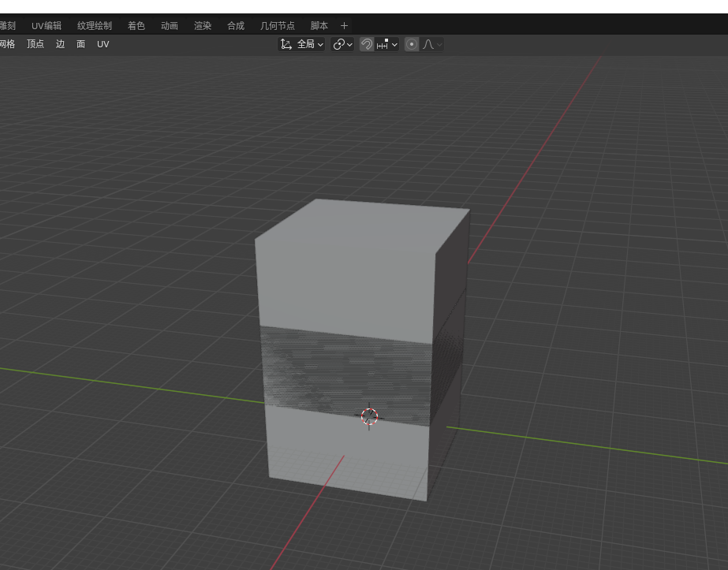Toggle snapping magnet icon
The image size is (728, 570).
(x=366, y=44)
